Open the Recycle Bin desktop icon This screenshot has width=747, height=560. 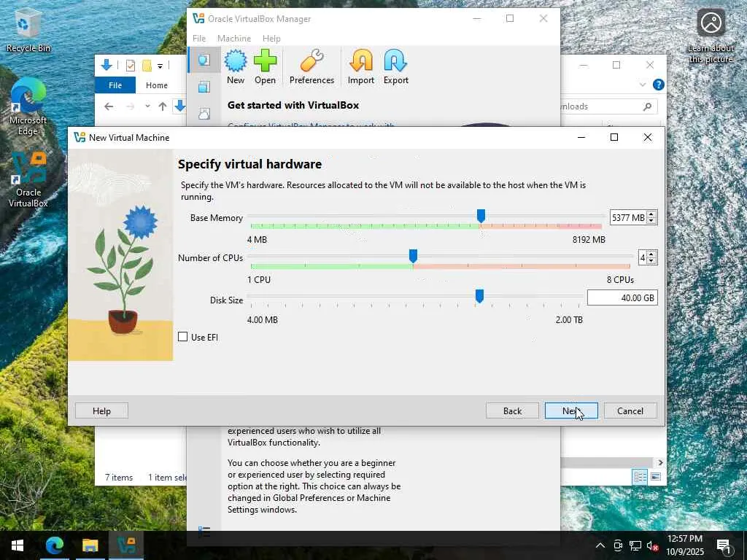click(28, 31)
